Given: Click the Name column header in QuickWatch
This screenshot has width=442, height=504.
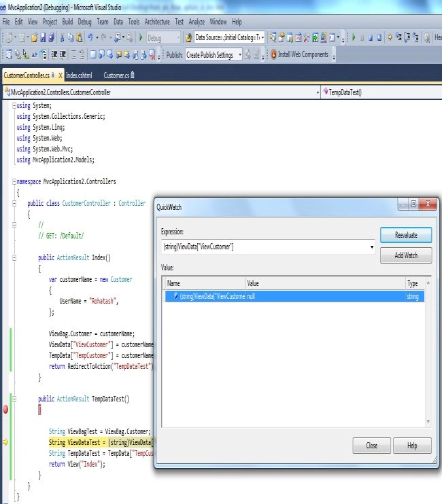Looking at the screenshot, I should (205, 283).
